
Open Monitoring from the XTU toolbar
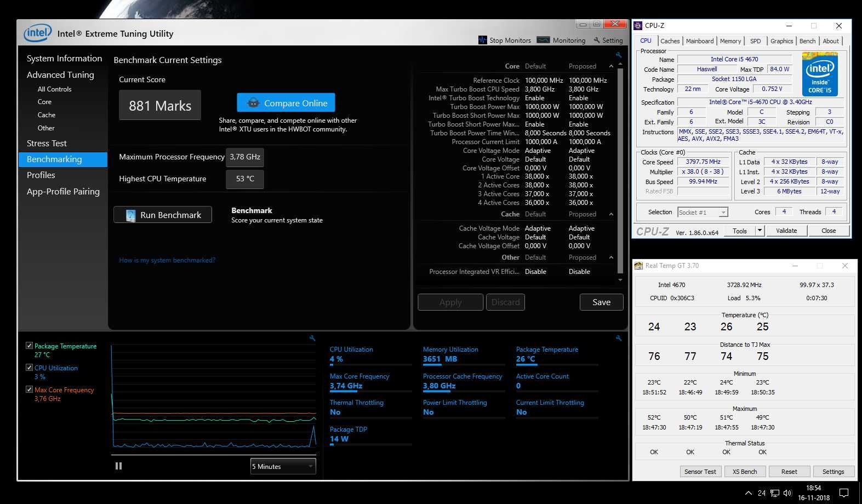click(562, 40)
